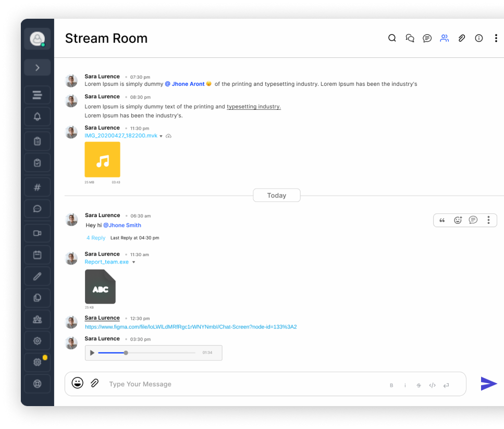Viewport: 504px width, 429px height.
Task: Open the figma.com Chat-Screen link
Action: click(x=191, y=327)
